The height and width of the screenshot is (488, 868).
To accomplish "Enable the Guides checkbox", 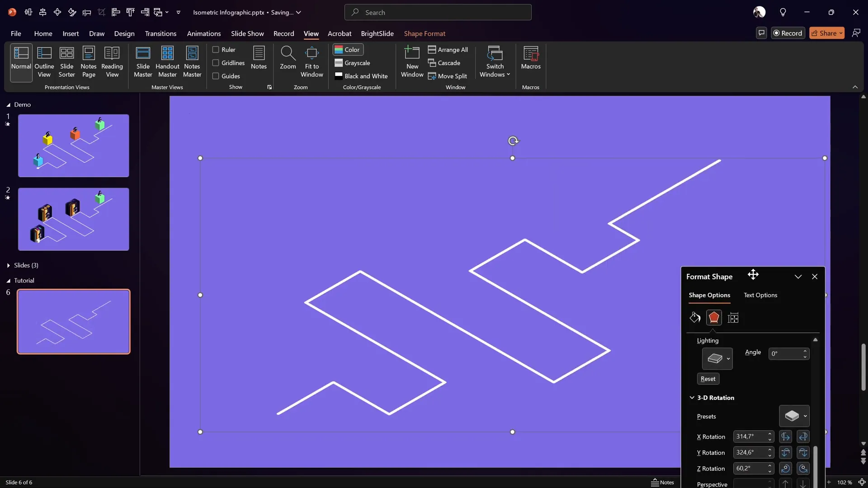I will [x=216, y=76].
